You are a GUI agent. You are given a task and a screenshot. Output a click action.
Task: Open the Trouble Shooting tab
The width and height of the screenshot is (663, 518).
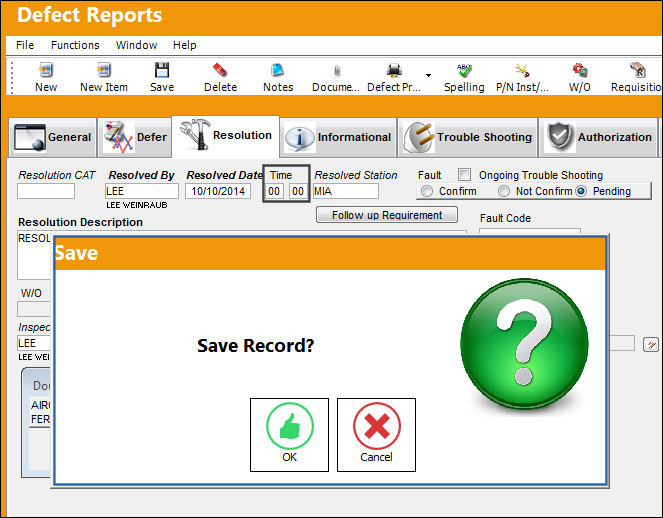pos(468,137)
